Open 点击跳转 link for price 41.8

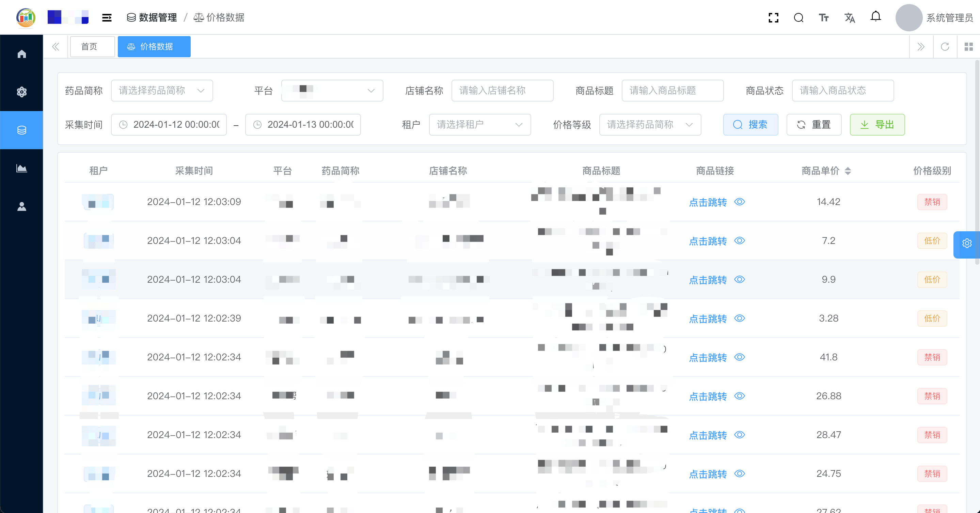coord(708,357)
